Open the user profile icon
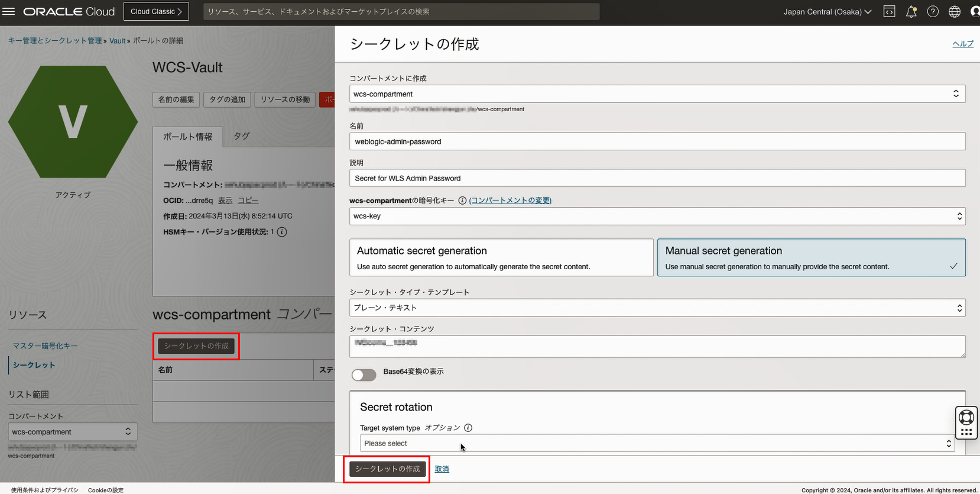The width and height of the screenshot is (980, 494). point(975,12)
